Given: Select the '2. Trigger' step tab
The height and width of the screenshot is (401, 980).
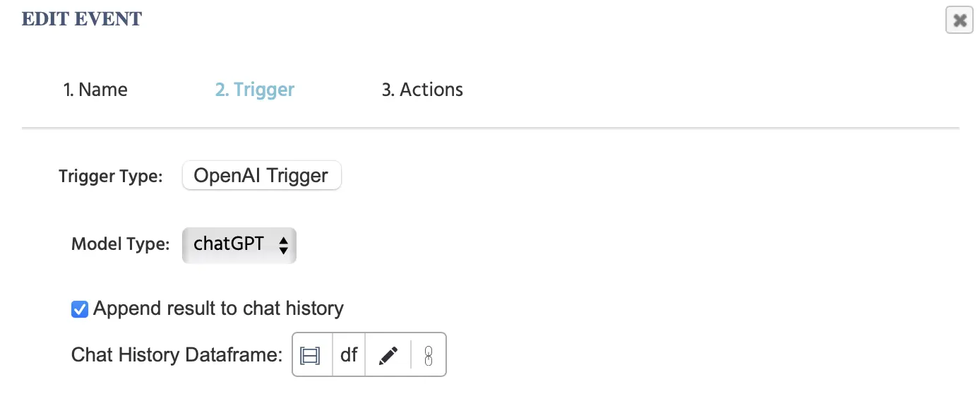Looking at the screenshot, I should (255, 90).
